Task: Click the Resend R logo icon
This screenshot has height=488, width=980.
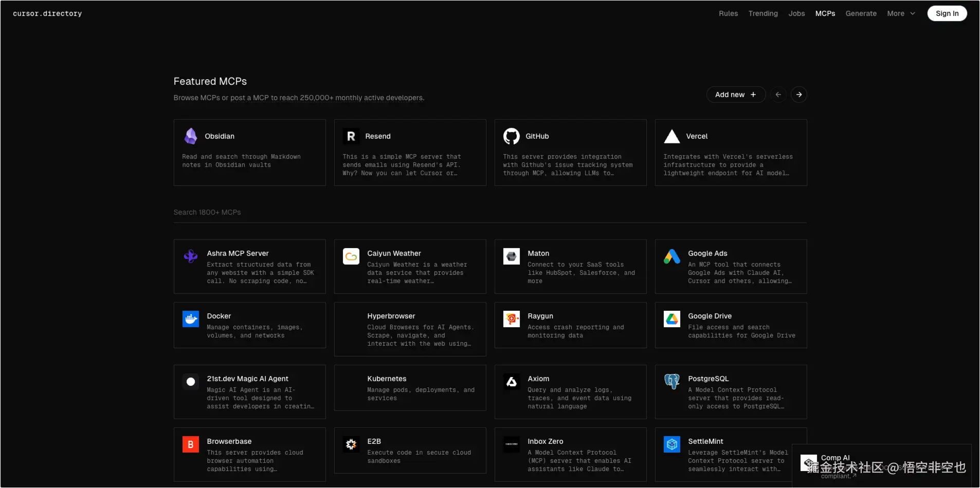Action: coord(351,136)
